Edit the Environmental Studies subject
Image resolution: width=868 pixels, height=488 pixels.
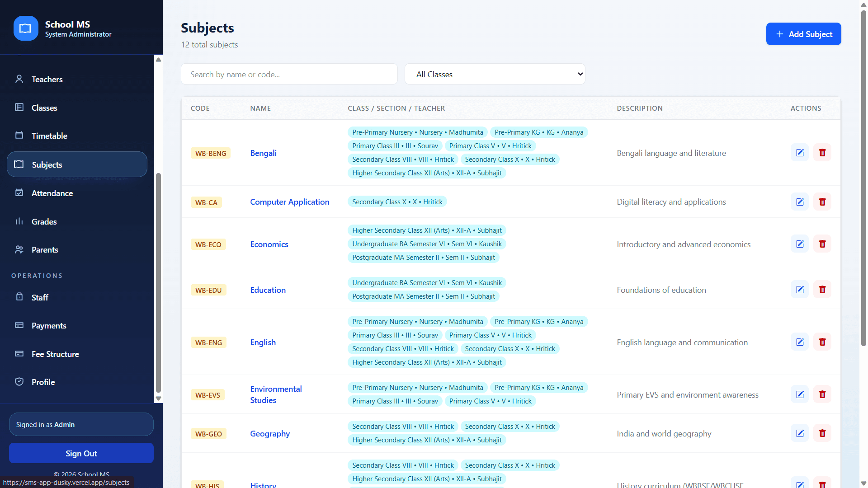[800, 394]
